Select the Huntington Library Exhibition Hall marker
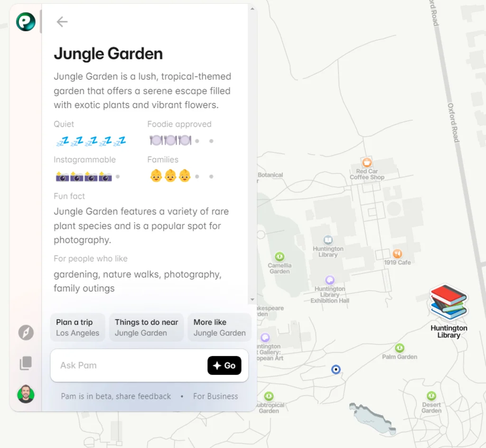This screenshot has height=448, width=486. coord(330,280)
